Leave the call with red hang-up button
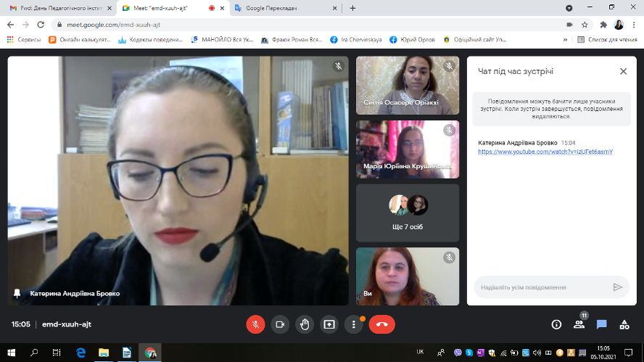The width and height of the screenshot is (644, 362). tap(382, 324)
